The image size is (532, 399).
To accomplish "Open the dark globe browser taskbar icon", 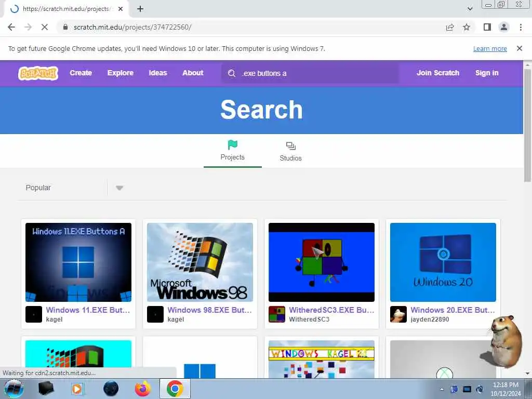I will [111, 389].
